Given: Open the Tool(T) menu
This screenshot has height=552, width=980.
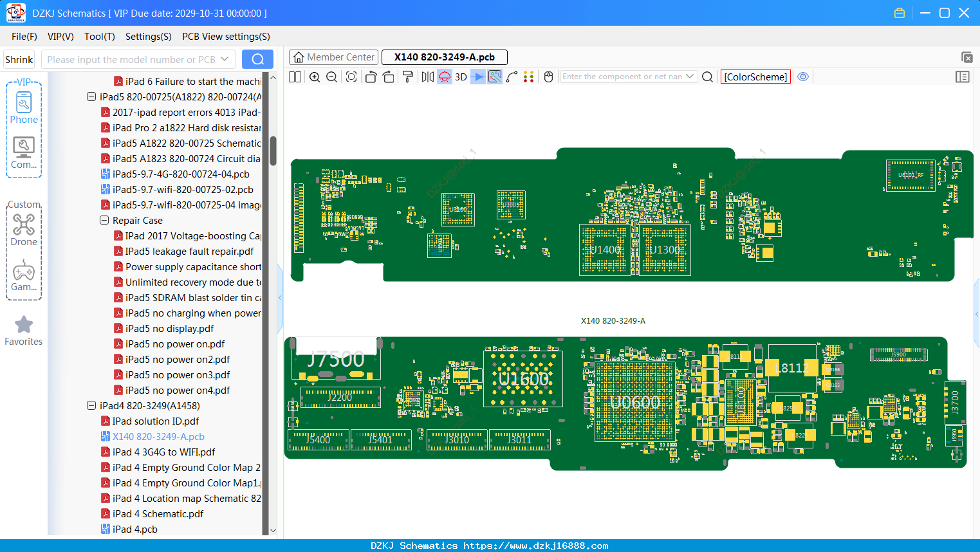Looking at the screenshot, I should pos(100,37).
